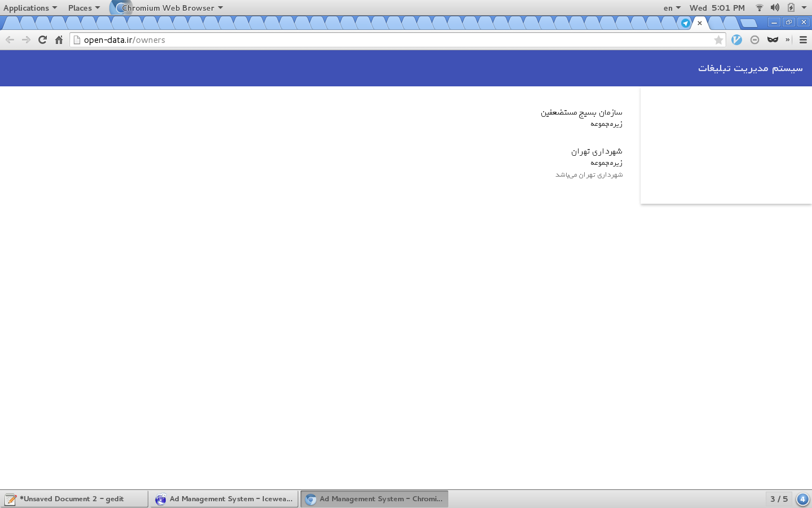Restore down the Chromium window
812x508 pixels.
click(x=789, y=23)
